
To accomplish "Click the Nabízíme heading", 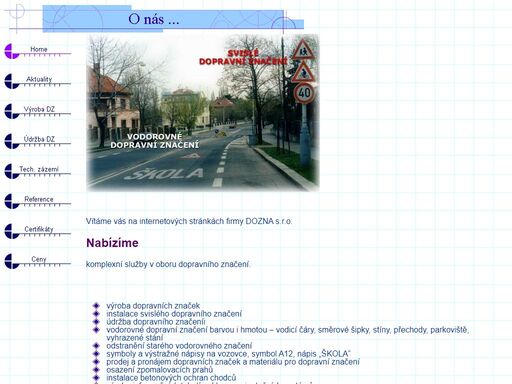I will [x=112, y=243].
